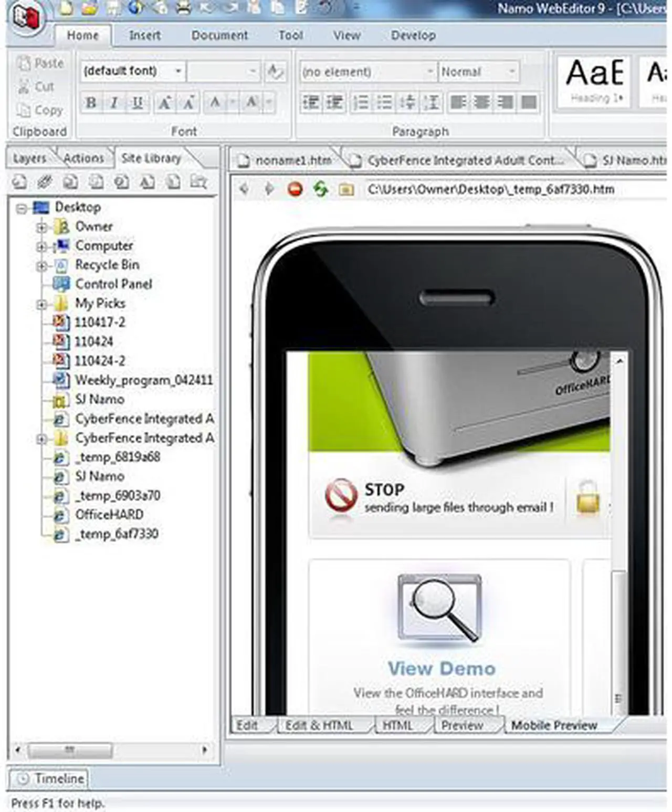Click the Cut scissors icon
672x812 pixels.
pyautogui.click(x=24, y=87)
